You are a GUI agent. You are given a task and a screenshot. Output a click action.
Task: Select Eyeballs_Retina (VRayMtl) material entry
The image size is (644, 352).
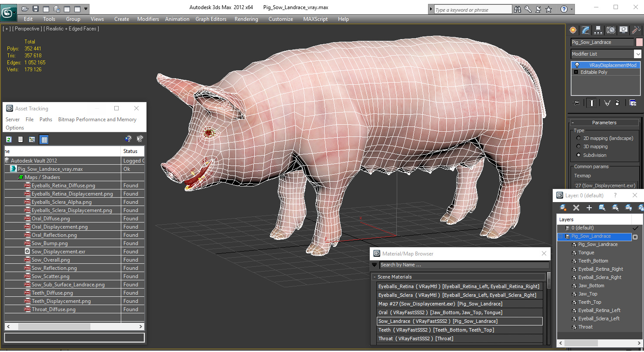point(460,286)
